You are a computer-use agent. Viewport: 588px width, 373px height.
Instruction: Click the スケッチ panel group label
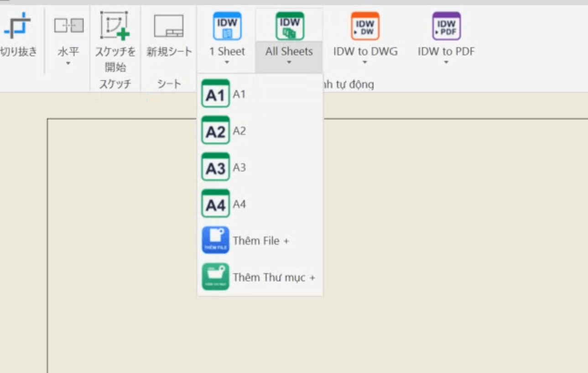click(115, 84)
